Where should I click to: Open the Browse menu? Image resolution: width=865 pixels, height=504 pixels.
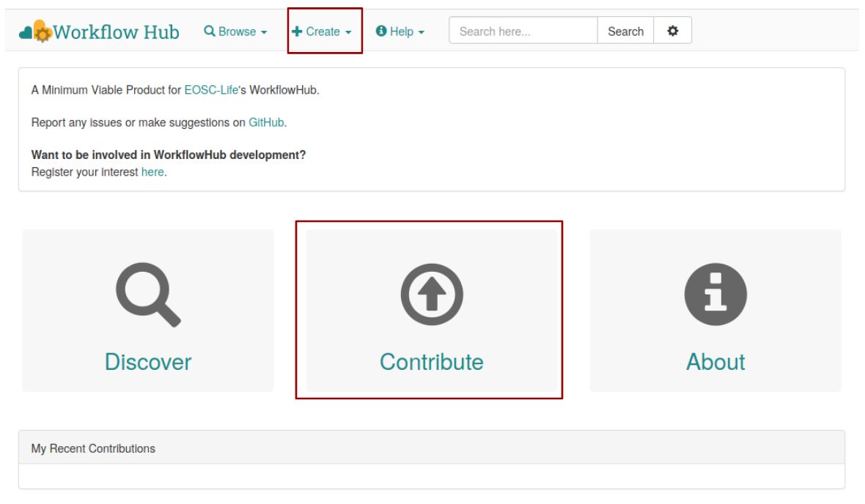coord(235,31)
